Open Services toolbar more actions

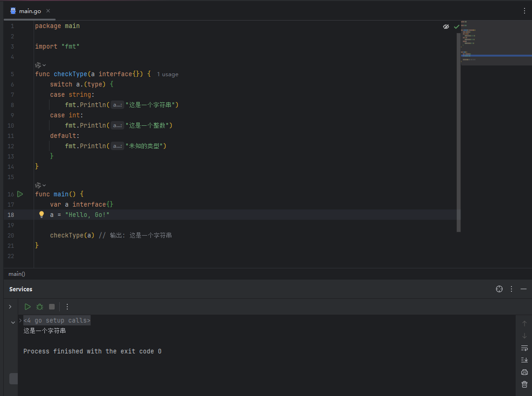67,307
